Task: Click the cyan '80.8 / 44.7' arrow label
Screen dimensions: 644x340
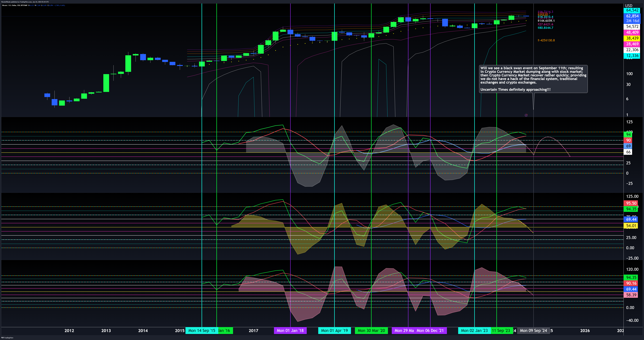Action: [545, 28]
